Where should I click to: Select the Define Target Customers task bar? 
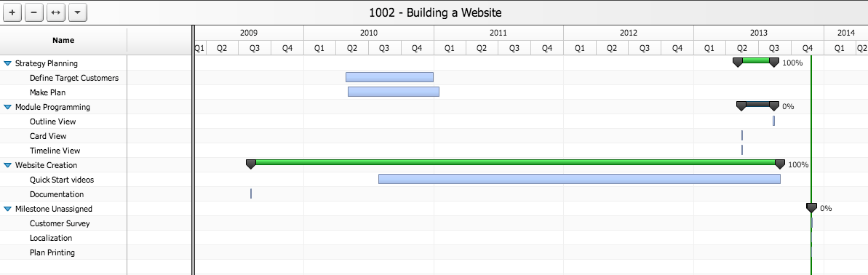[390, 77]
